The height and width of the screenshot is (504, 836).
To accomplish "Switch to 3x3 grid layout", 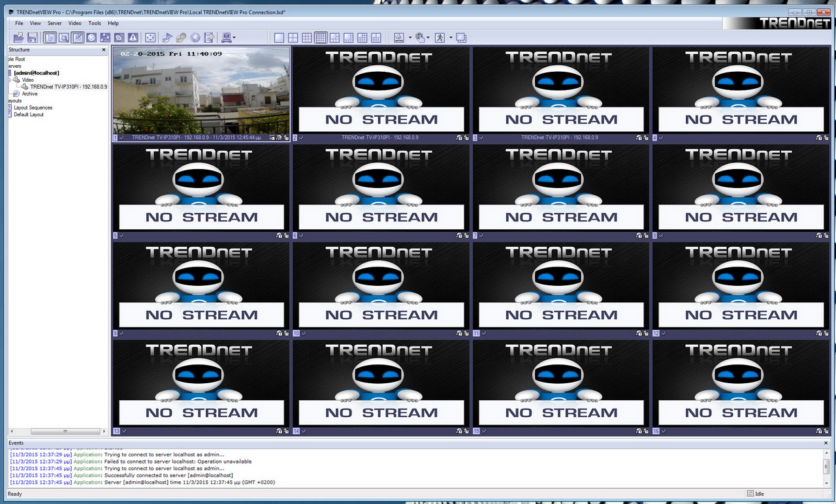I will click(x=307, y=38).
